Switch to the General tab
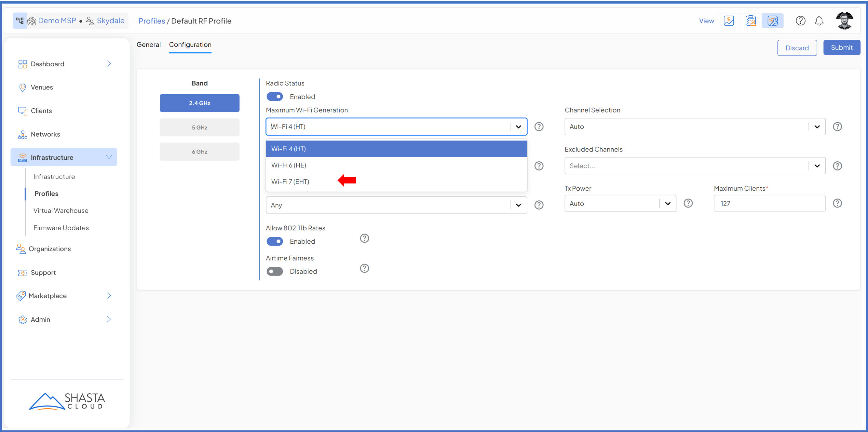Screen dimensions: 868x432 (148, 45)
